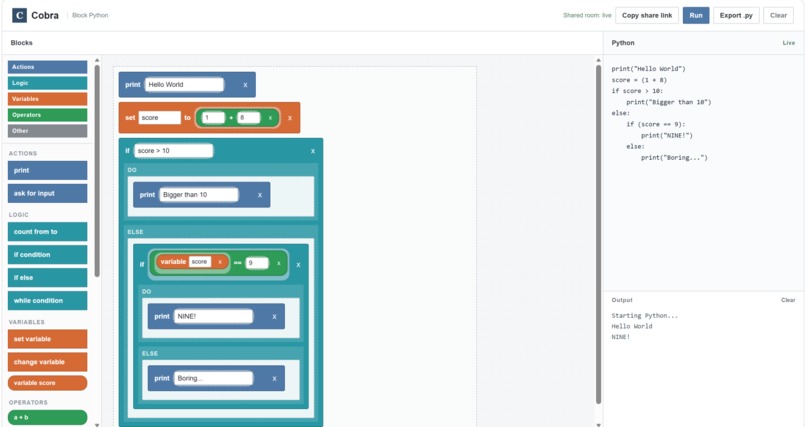Filter blocks by Other category
This screenshot has height=427, width=806.
click(x=47, y=131)
